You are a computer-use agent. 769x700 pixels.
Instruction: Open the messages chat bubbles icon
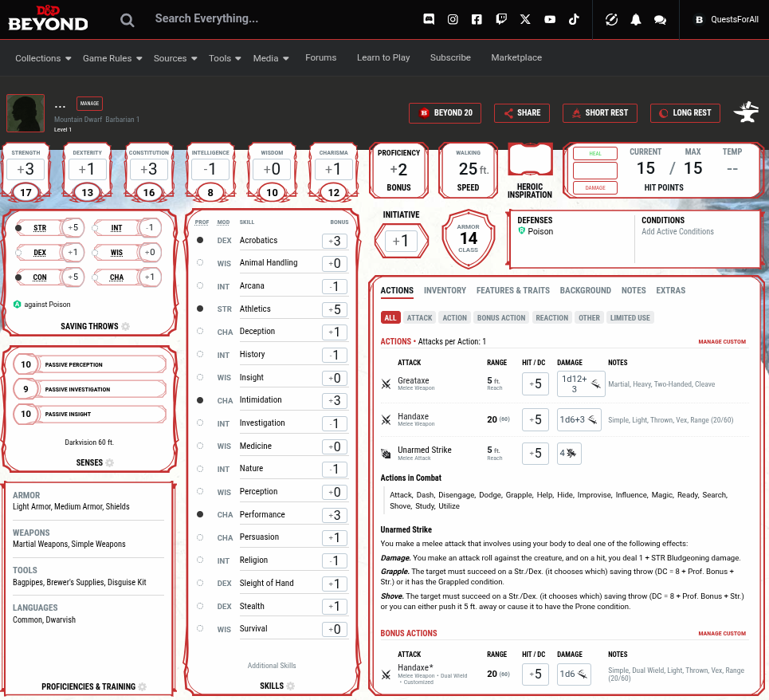660,20
